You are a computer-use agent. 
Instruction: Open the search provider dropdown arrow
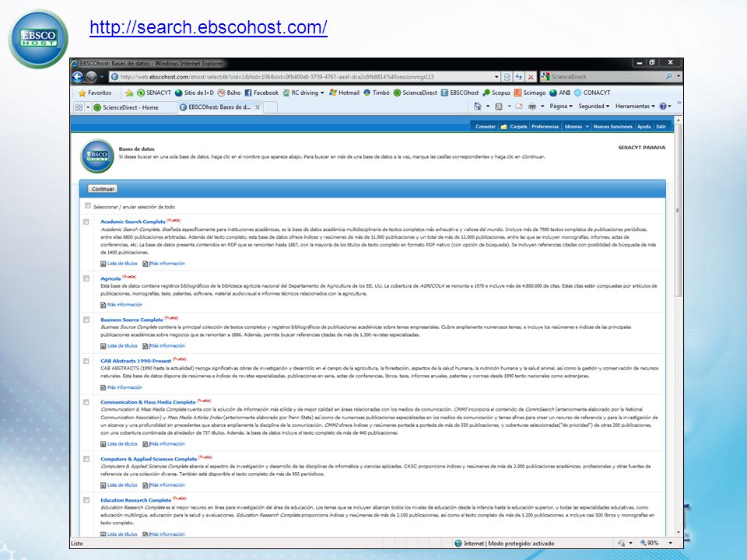[679, 77]
